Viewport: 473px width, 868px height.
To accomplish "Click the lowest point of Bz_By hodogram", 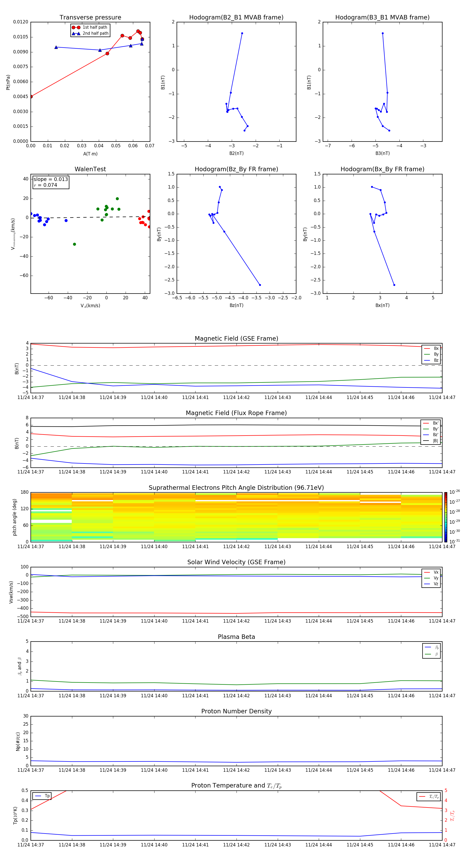I will coord(260,285).
